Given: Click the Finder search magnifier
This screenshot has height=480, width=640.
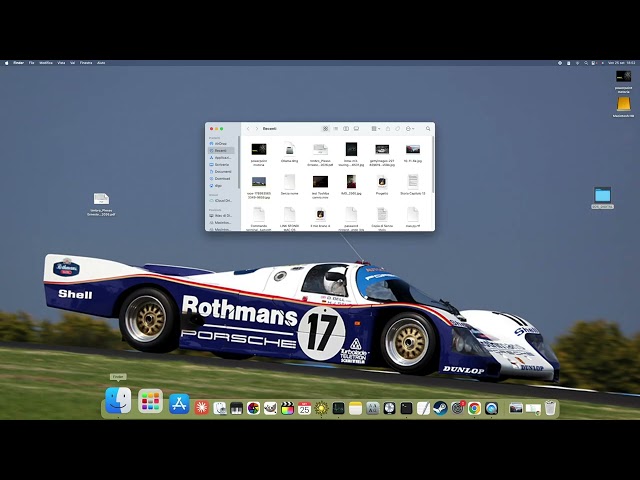Looking at the screenshot, I should [428, 129].
